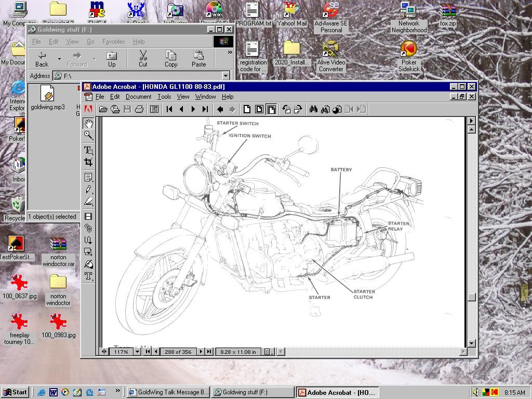Switch to GoldWing Talk Message Board taskbar button
Screen dimensions: 532x399
(169, 392)
